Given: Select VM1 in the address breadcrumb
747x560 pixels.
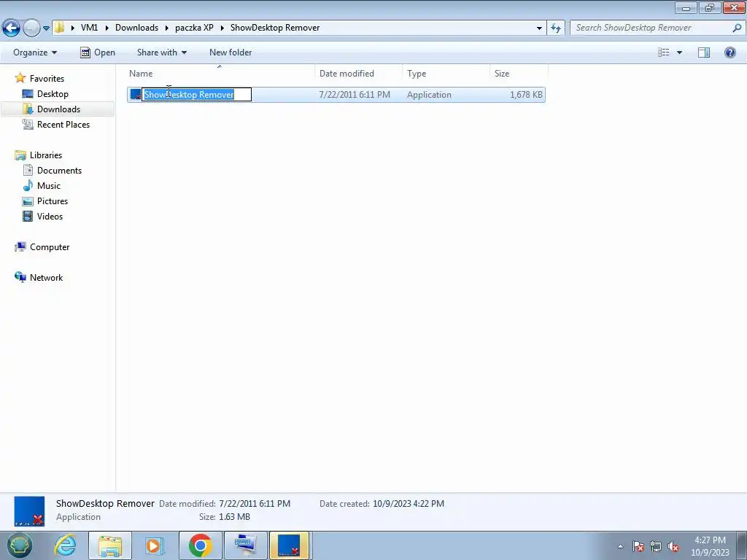Looking at the screenshot, I should pos(89,28).
